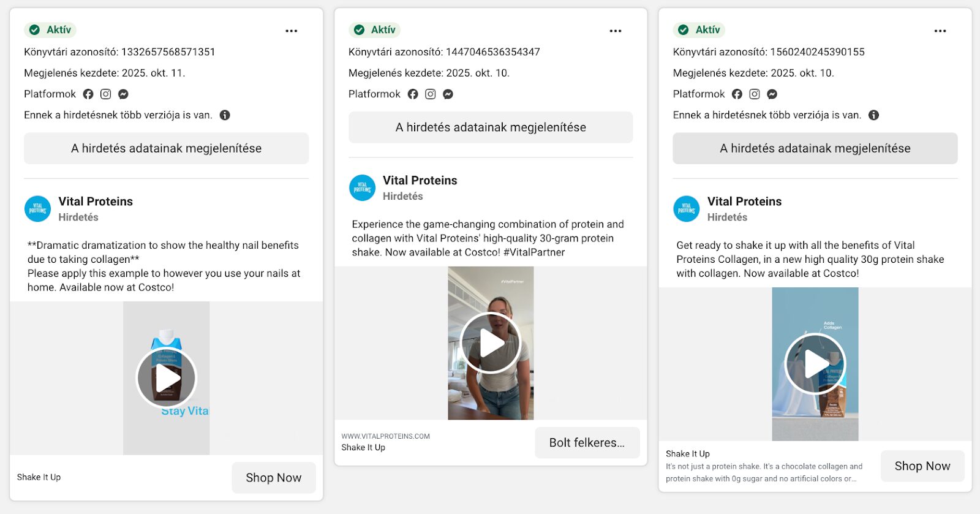Viewport: 980px width, 514px height.
Task: Click library ID text 1560240245390155
Action: tap(769, 52)
